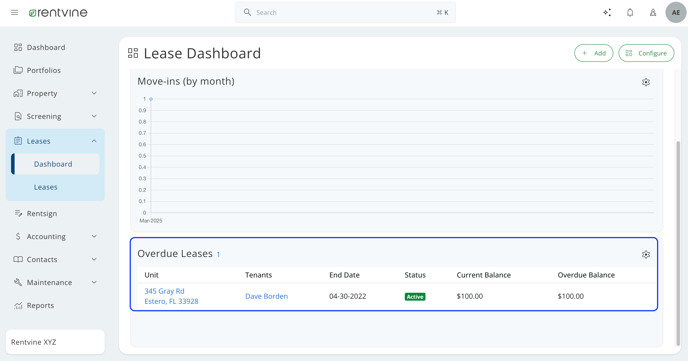Click the Rentvine logo
The height and width of the screenshot is (361, 688).
tap(58, 13)
